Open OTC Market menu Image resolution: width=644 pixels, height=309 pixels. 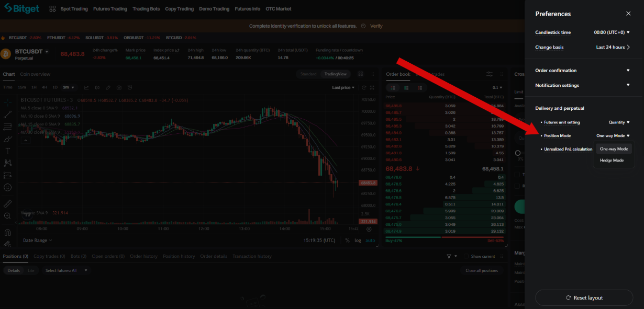click(279, 9)
